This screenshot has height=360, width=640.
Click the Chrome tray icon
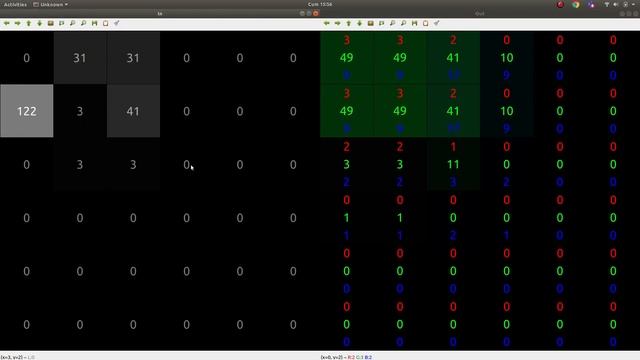(x=576, y=4)
